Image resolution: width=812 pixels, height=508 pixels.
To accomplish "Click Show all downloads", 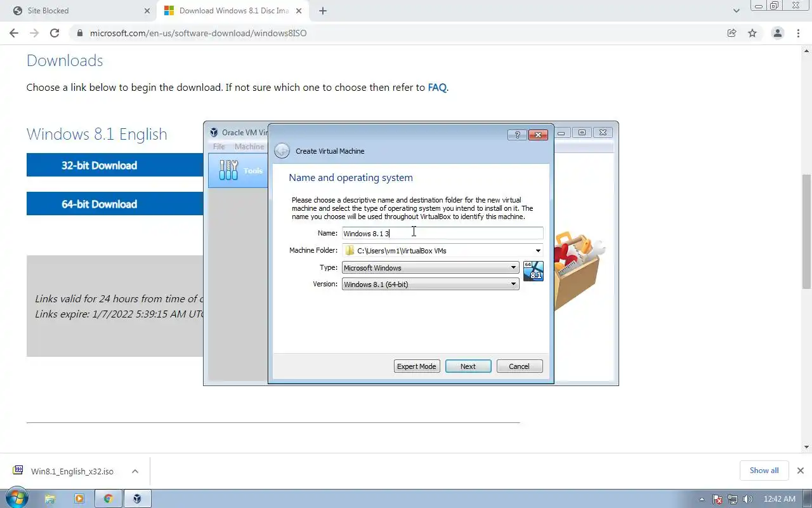I will 764,471.
